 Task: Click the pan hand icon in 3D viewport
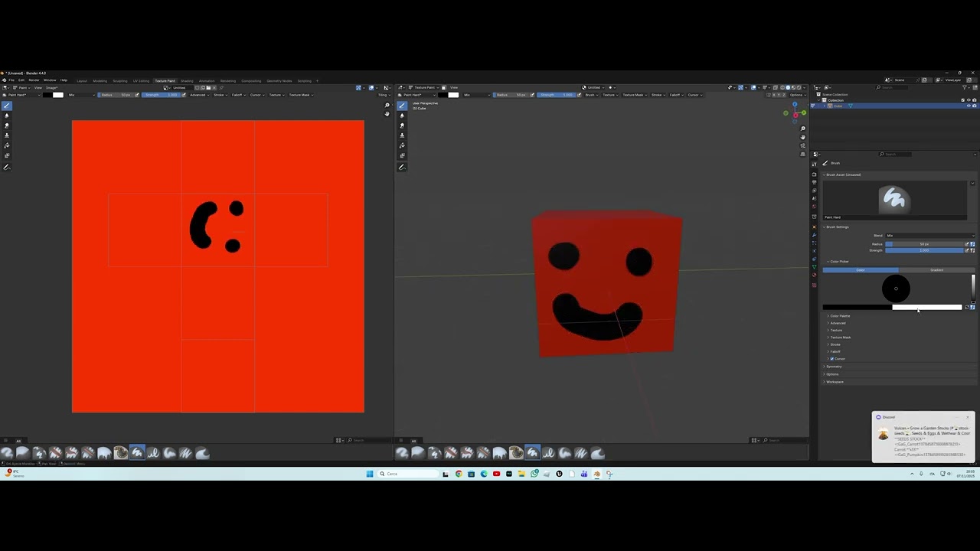click(802, 137)
